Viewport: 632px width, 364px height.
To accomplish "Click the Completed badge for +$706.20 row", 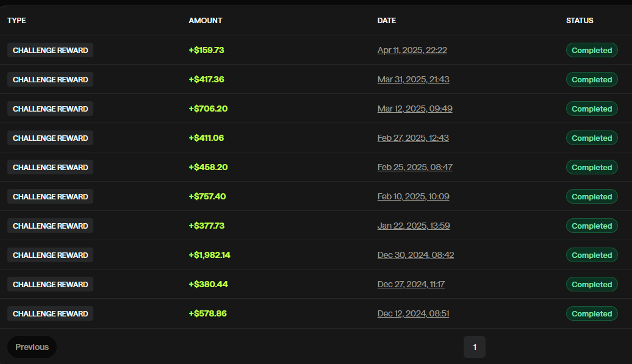I will [x=591, y=109].
